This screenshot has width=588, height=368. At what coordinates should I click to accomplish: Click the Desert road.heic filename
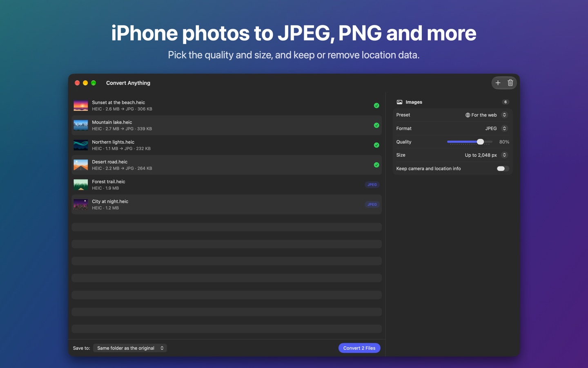110,162
